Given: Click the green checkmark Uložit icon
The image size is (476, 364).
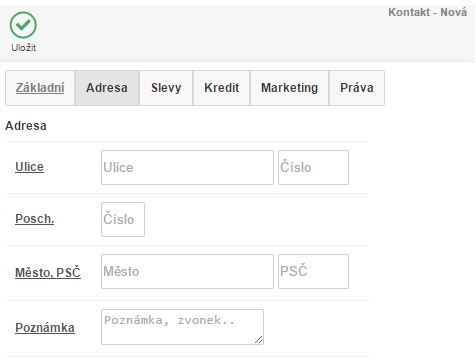Looking at the screenshot, I should tap(23, 25).
